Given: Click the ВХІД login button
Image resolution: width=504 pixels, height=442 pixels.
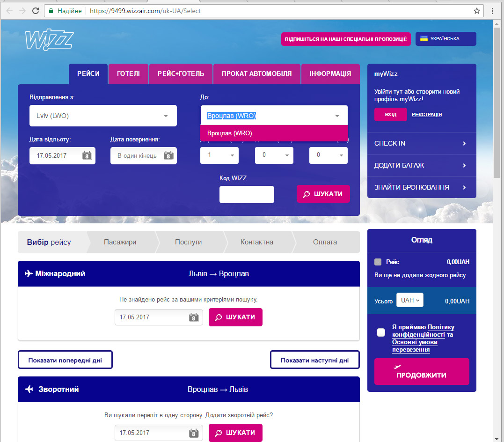Looking at the screenshot, I should tap(391, 115).
